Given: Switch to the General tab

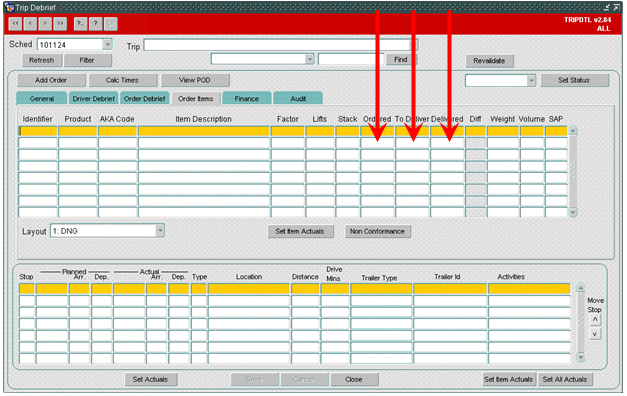Looking at the screenshot, I should click(42, 98).
